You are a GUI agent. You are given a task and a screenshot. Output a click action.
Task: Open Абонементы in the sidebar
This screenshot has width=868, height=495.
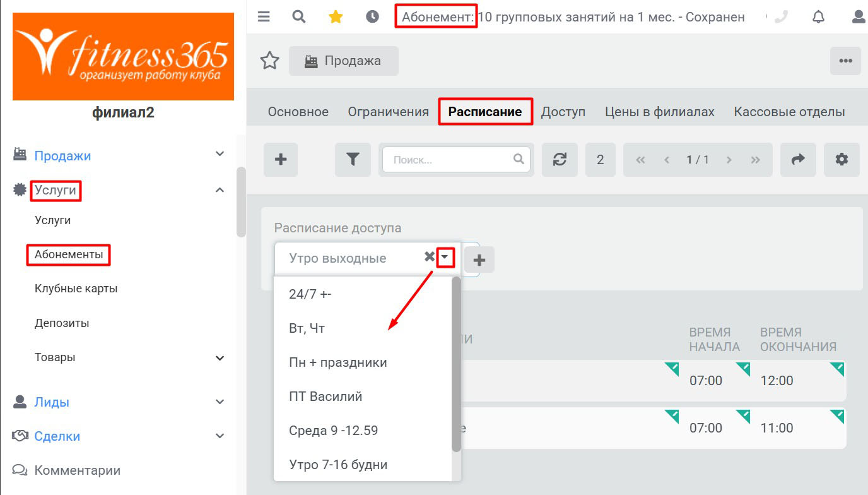[69, 254]
